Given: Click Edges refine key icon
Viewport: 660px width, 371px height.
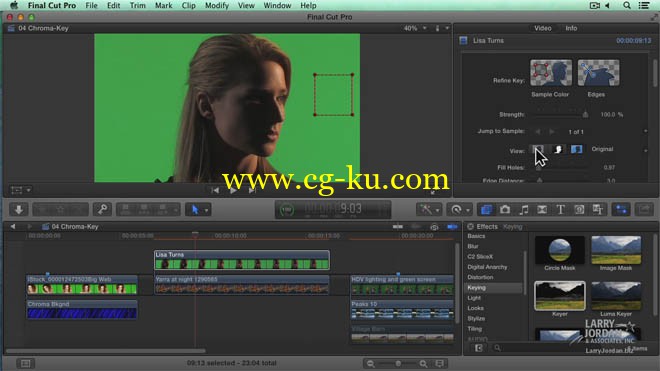Looking at the screenshot, I should [x=598, y=73].
